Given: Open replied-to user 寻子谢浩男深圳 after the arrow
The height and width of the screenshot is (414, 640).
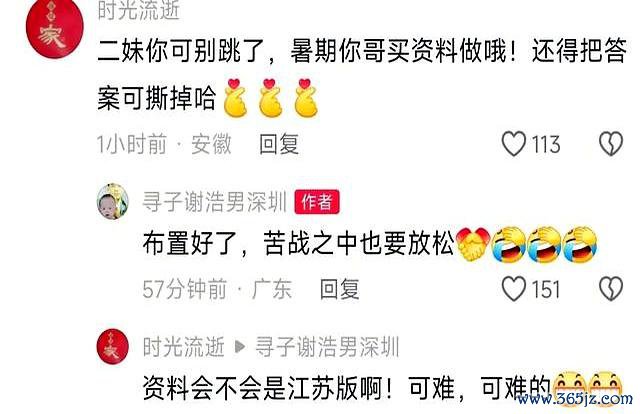Looking at the screenshot, I should pos(327,347).
